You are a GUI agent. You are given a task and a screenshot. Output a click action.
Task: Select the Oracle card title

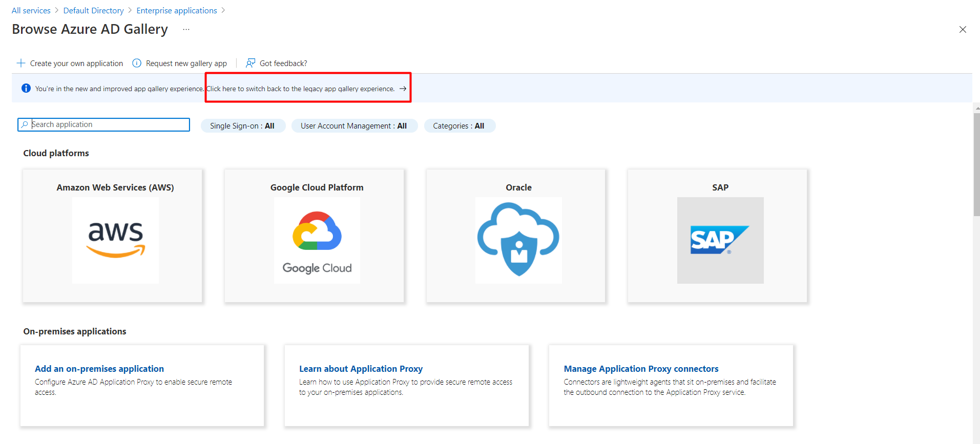(518, 187)
